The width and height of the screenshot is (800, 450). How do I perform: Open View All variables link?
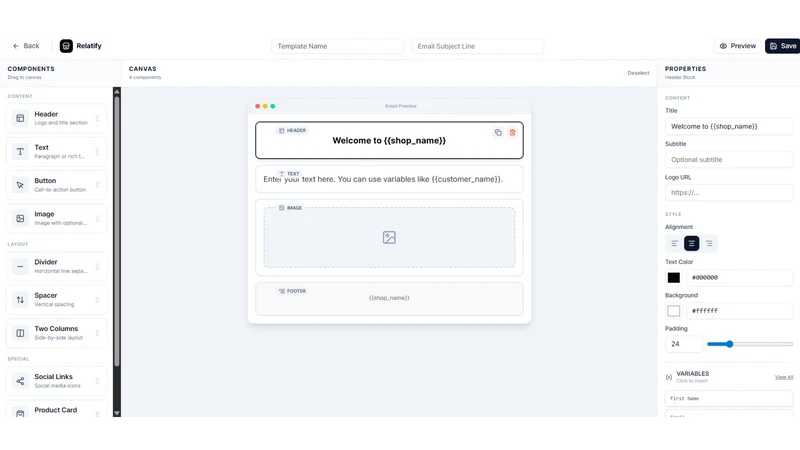[784, 377]
